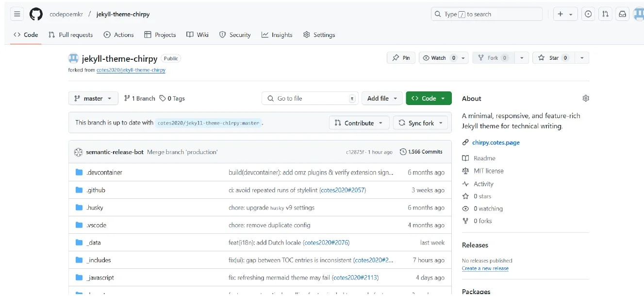
Task: Click the Go to file search field
Action: click(x=310, y=98)
